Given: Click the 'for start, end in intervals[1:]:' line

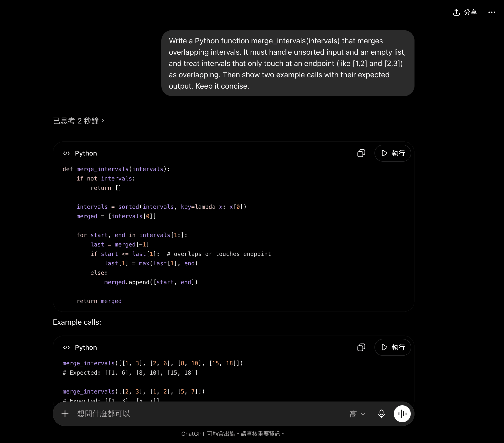Looking at the screenshot, I should (x=132, y=235).
